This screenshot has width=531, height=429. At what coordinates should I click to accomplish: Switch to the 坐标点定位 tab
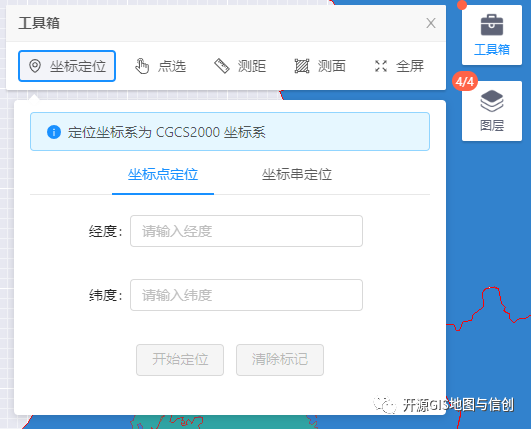[163, 175]
